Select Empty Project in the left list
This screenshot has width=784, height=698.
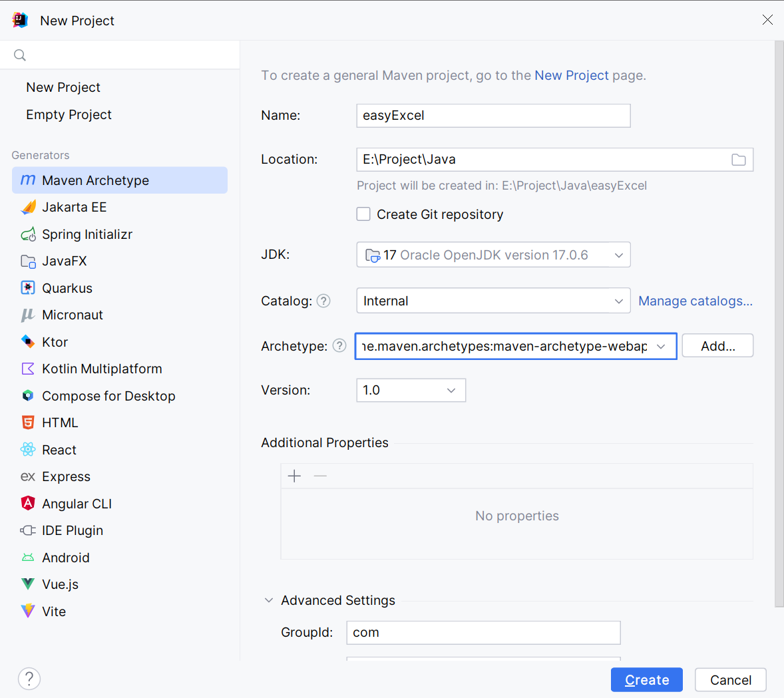pyautogui.click(x=69, y=114)
